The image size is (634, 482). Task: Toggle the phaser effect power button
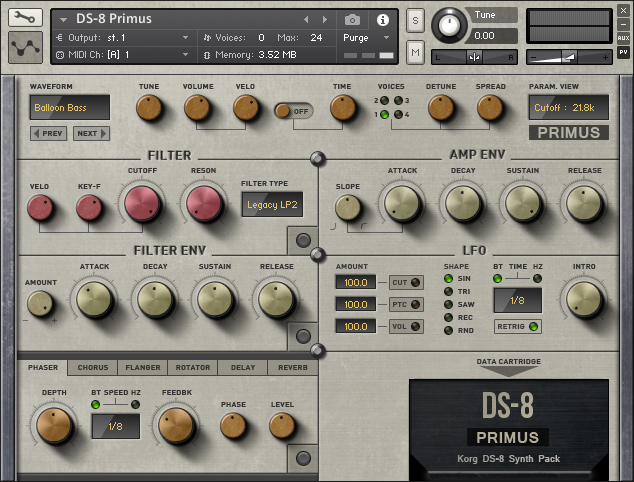[303, 458]
